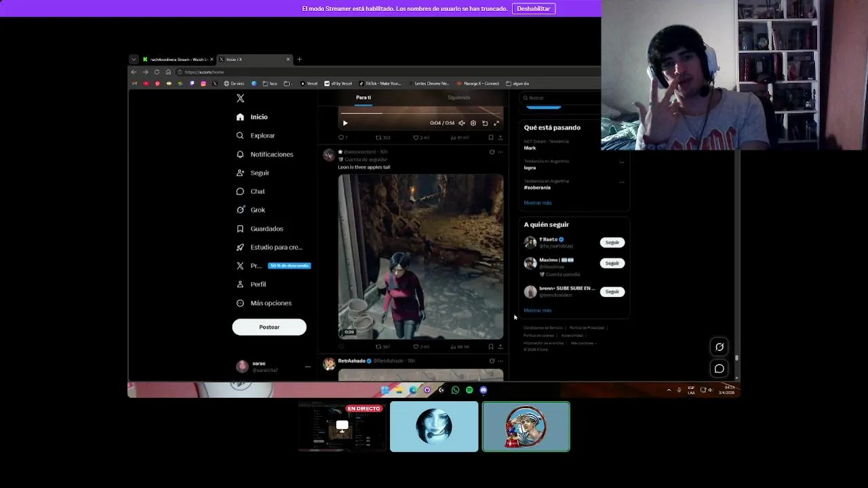Repost the top post with 302 reposts

coord(382,138)
